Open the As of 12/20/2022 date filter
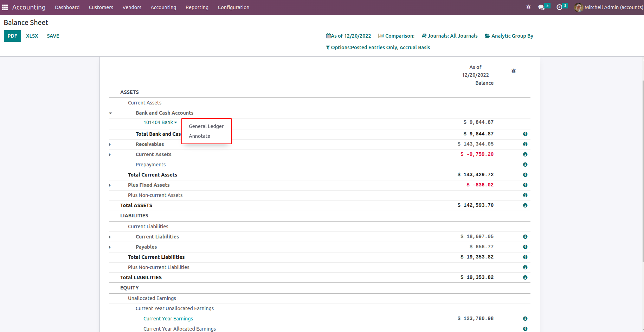Image resolution: width=644 pixels, height=332 pixels. point(348,36)
